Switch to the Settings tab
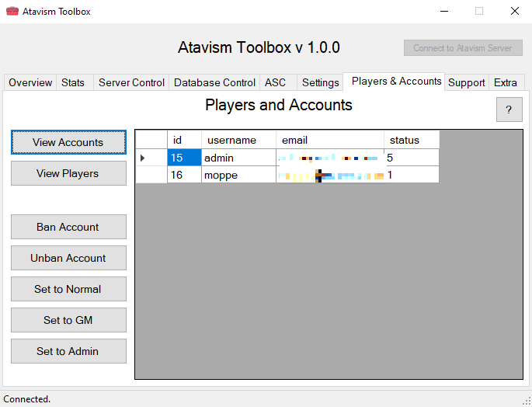Screen dimensions: 532x407 (320, 82)
